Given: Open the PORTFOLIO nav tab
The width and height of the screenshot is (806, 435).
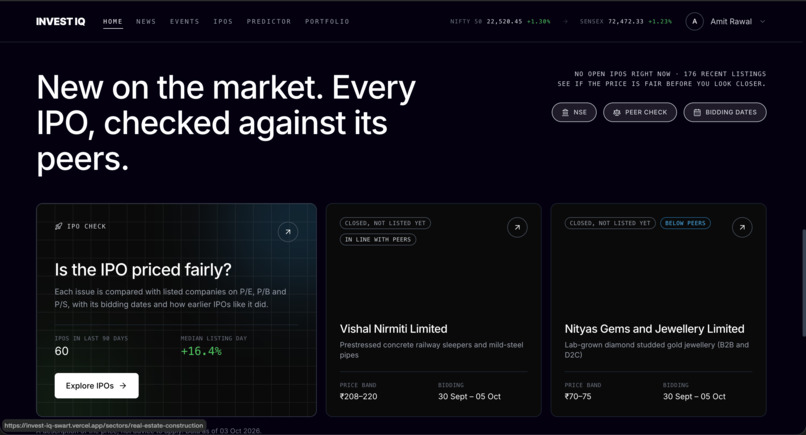Looking at the screenshot, I should click(327, 22).
